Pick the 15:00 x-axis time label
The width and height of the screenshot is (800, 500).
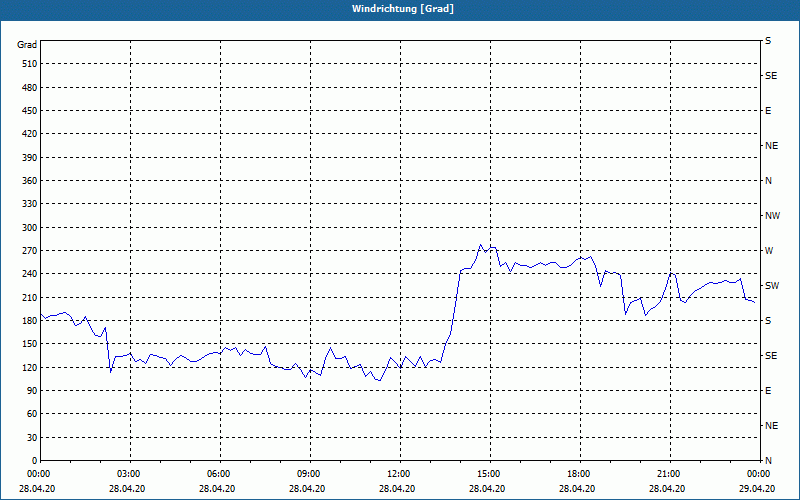click(490, 474)
